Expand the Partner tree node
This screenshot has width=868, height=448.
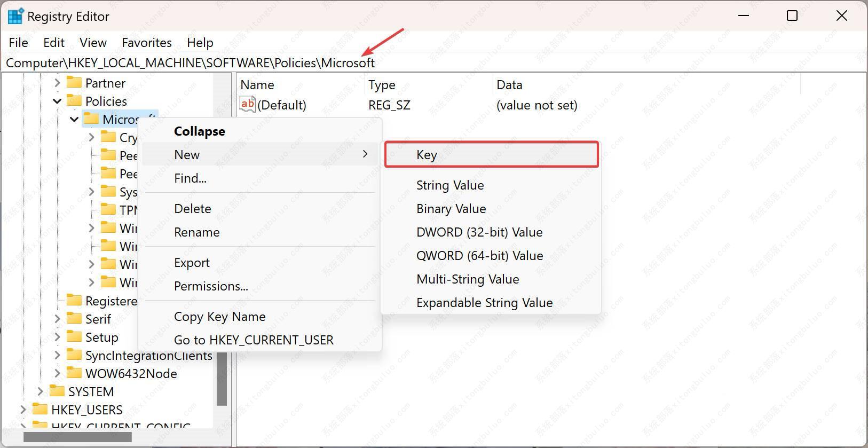(57, 83)
